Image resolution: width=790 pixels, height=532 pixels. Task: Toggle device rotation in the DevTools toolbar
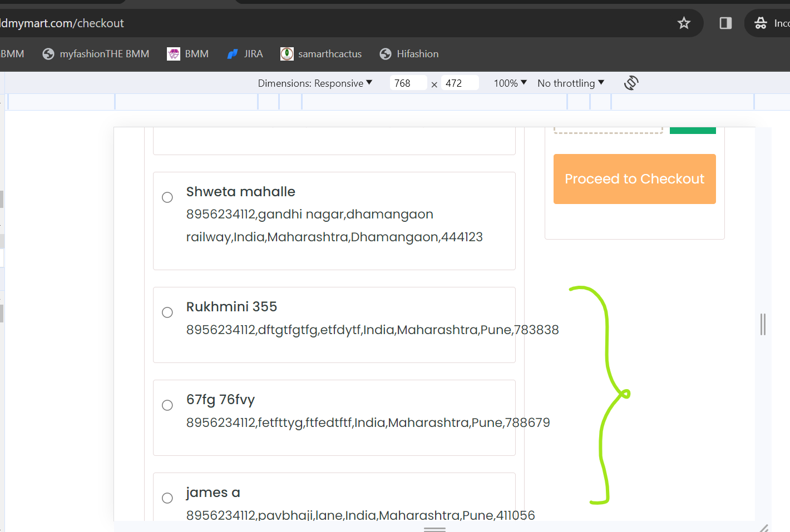pos(631,83)
